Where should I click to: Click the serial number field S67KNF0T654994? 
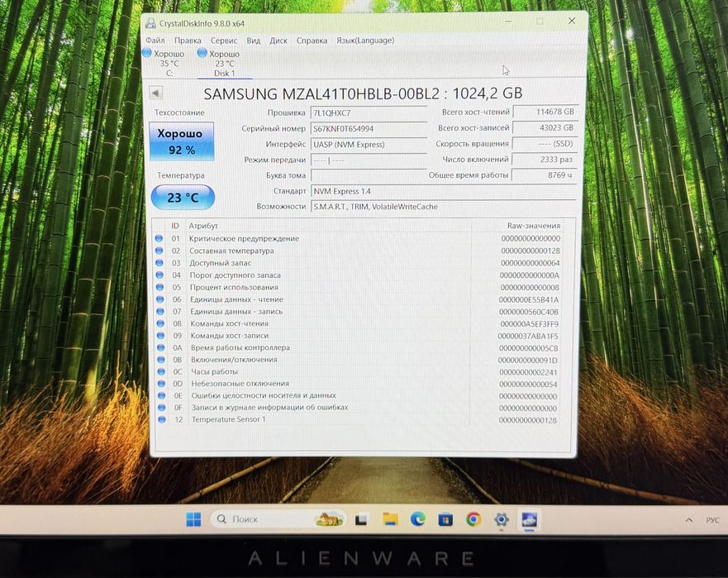(369, 129)
